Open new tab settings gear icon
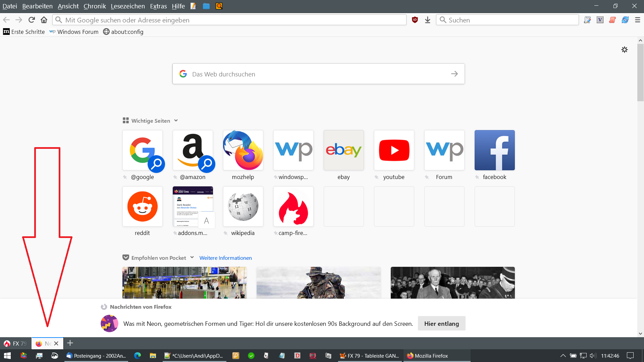 click(624, 50)
